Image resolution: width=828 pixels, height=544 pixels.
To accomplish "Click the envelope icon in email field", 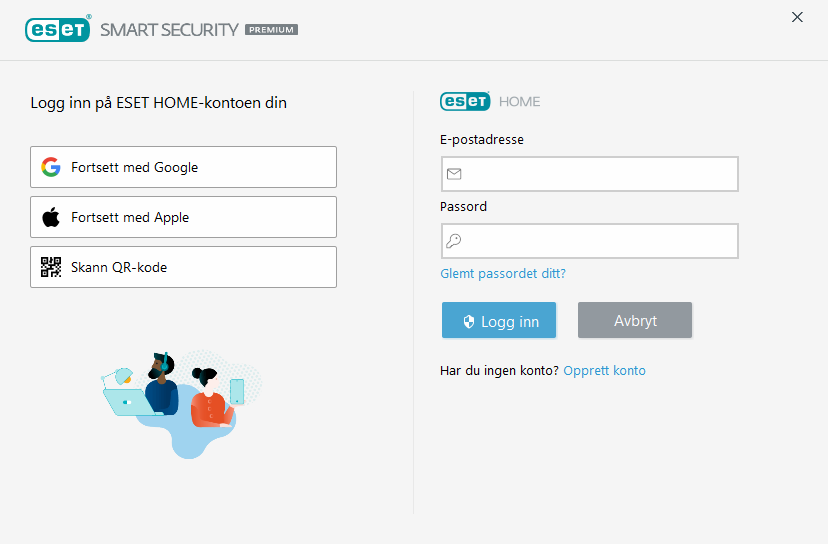I will pyautogui.click(x=454, y=174).
